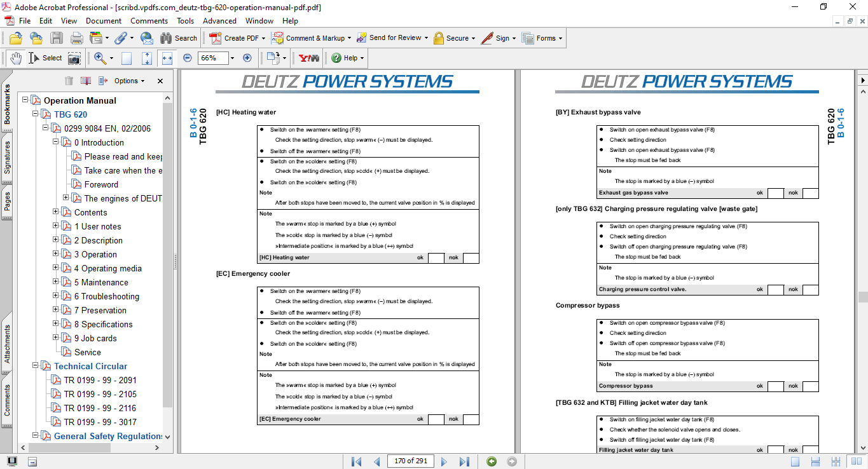Click the document's vertical scrollbar thumb
Image resolution: width=868 pixels, height=469 pixels.
coord(862,297)
